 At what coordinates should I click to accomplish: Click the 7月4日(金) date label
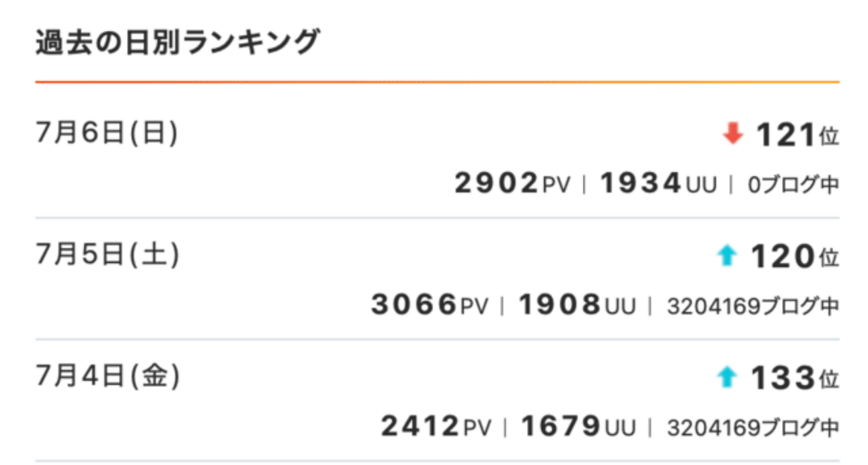coord(107,377)
